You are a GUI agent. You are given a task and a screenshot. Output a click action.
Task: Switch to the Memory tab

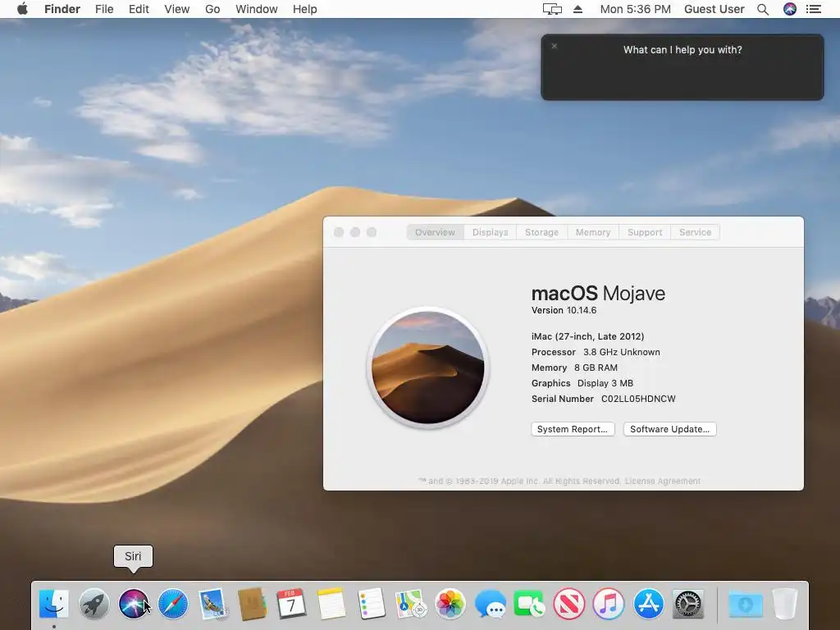click(593, 232)
